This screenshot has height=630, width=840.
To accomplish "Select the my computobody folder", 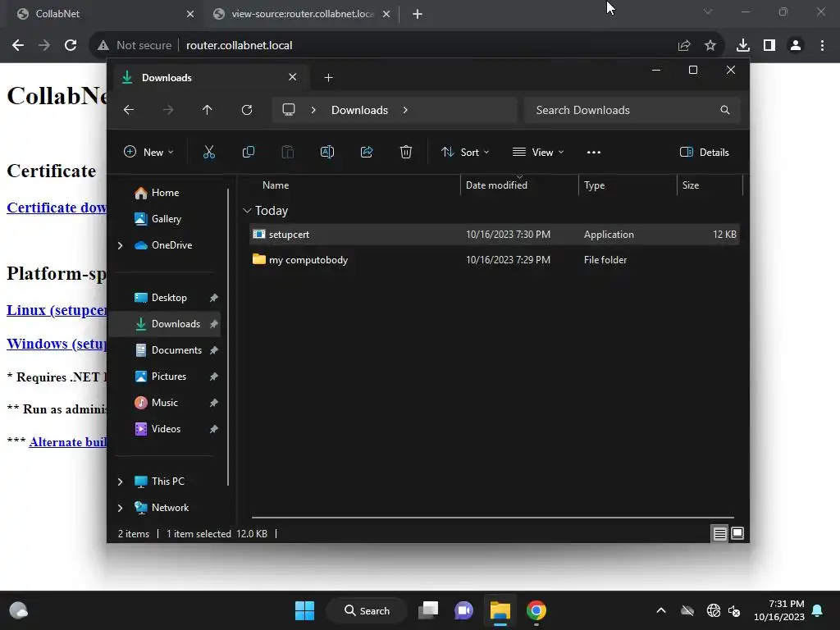I will (x=494, y=260).
